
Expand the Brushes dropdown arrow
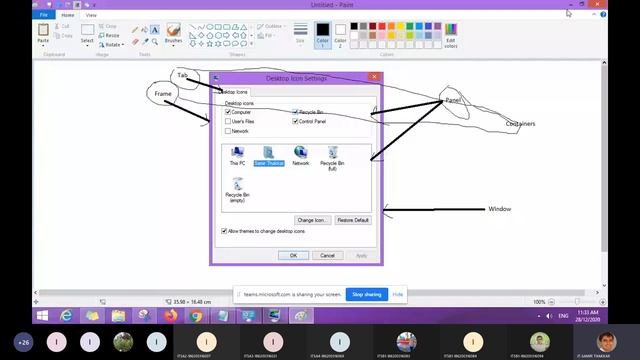point(173,46)
